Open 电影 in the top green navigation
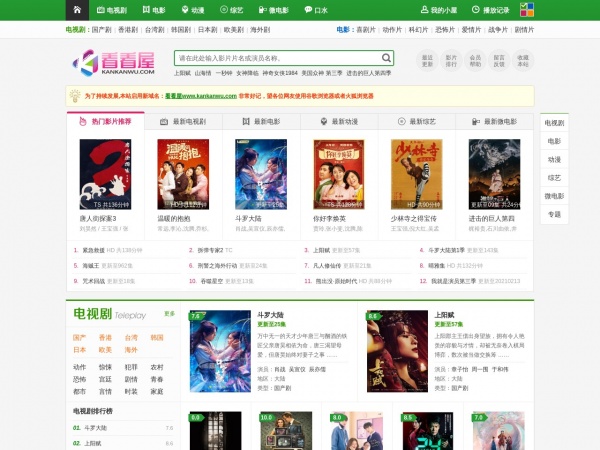Image resolution: width=600 pixels, height=450 pixels. tap(154, 10)
